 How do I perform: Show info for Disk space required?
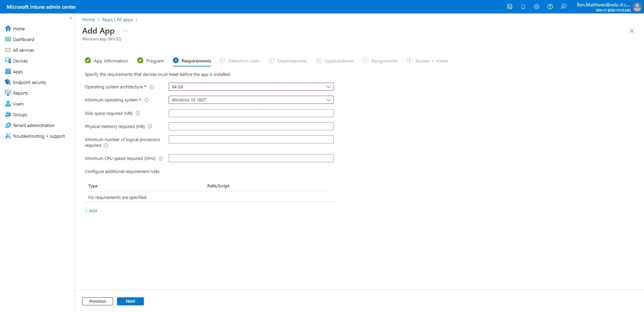pos(138,113)
